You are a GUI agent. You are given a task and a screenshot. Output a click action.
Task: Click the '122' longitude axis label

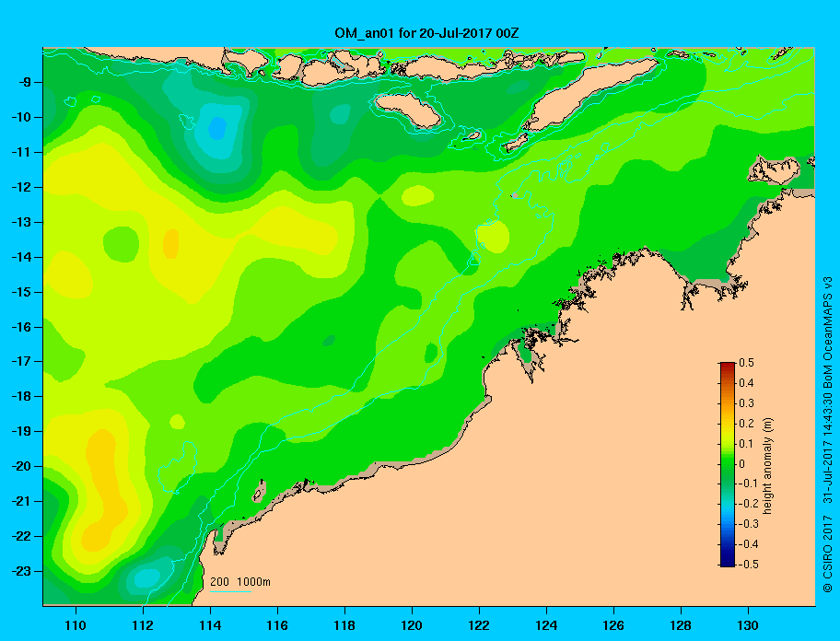pos(479,625)
